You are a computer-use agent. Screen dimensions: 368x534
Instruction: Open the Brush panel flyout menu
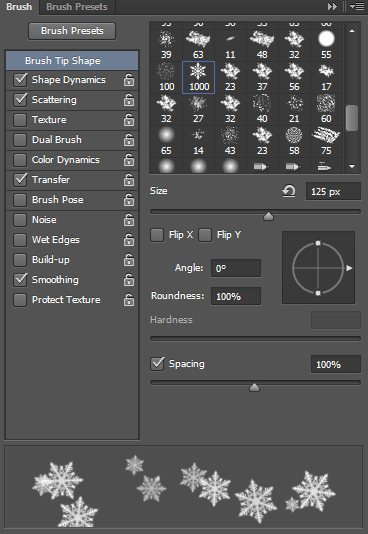[x=357, y=6]
